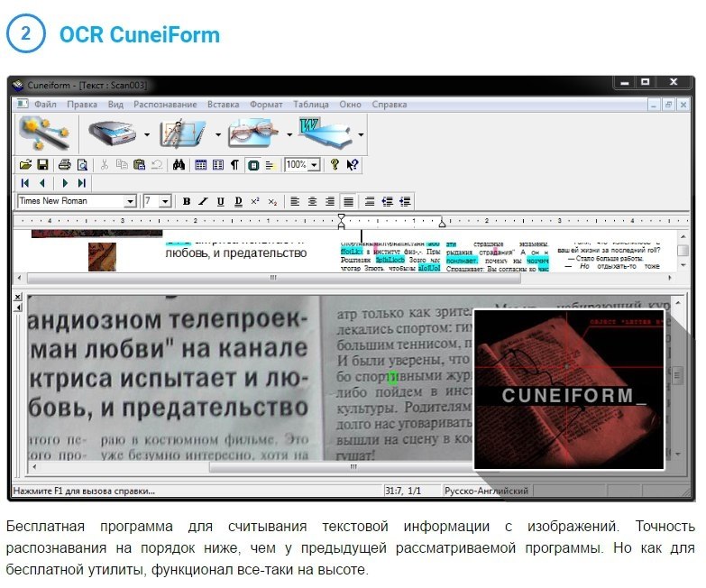Go to last page arrow
This screenshot has width=706, height=588.
(82, 183)
